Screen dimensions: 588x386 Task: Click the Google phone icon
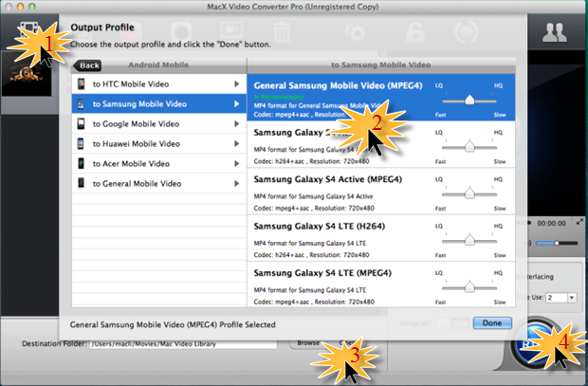pyautogui.click(x=81, y=123)
